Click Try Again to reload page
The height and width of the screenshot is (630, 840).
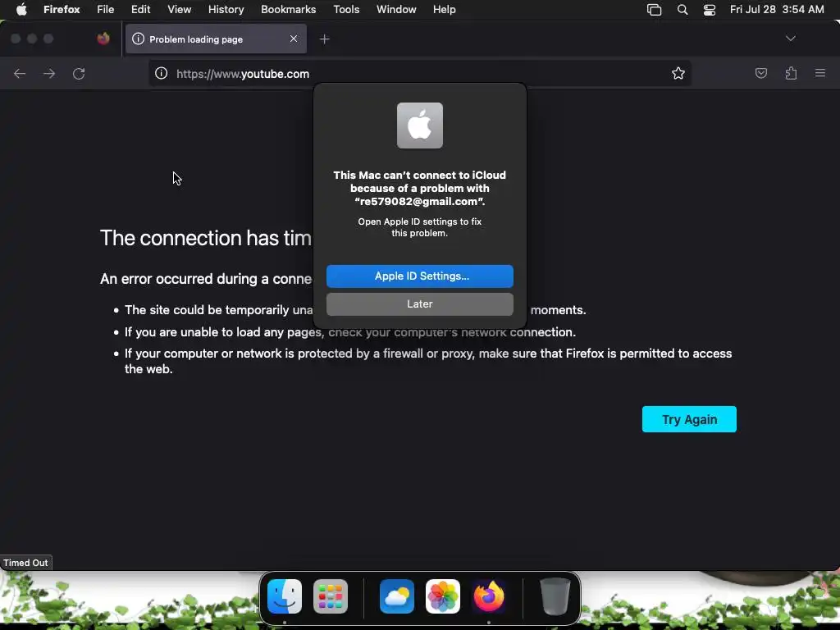(x=689, y=419)
